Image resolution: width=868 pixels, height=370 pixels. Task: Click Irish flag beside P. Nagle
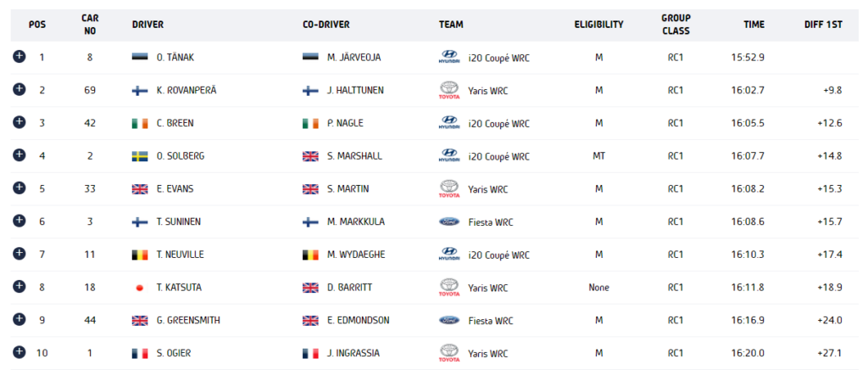point(310,124)
